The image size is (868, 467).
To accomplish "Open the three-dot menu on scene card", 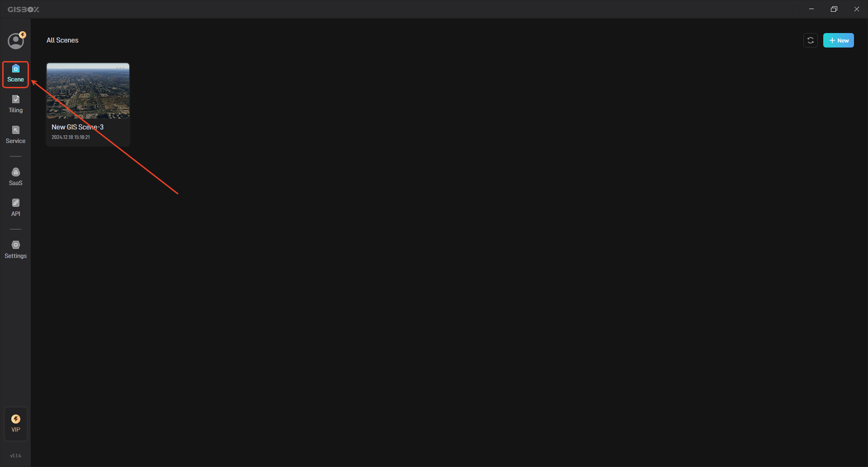I will point(120,68).
